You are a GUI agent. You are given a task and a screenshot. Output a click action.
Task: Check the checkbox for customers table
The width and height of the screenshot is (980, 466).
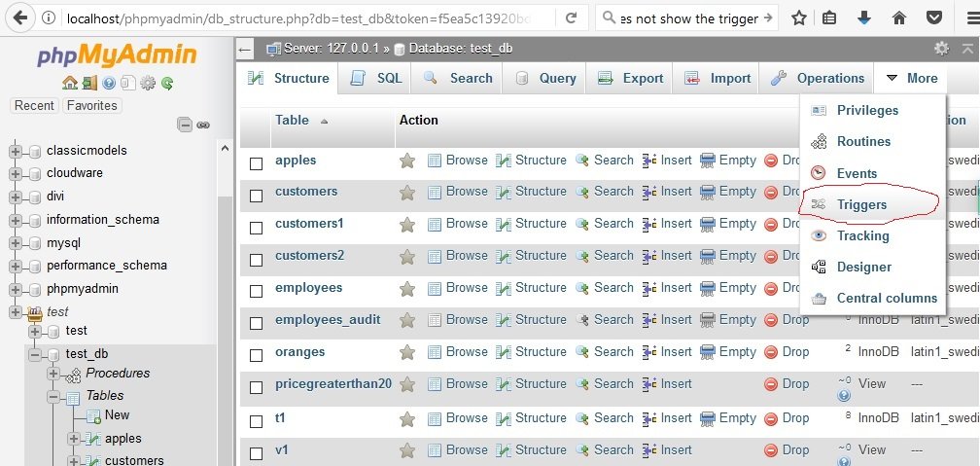pyautogui.click(x=257, y=196)
